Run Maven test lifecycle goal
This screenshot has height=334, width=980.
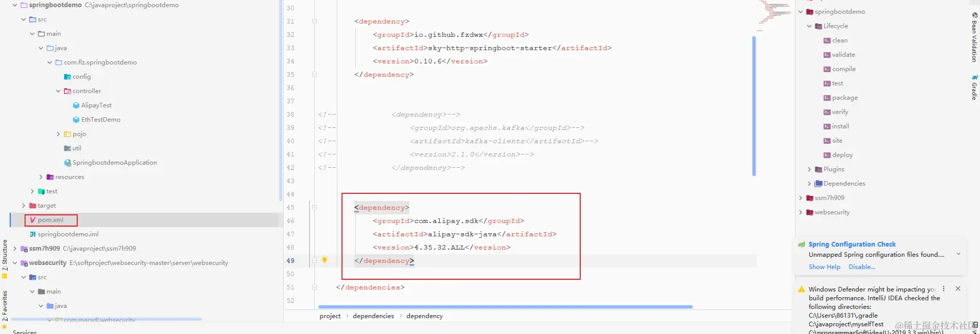tap(837, 83)
